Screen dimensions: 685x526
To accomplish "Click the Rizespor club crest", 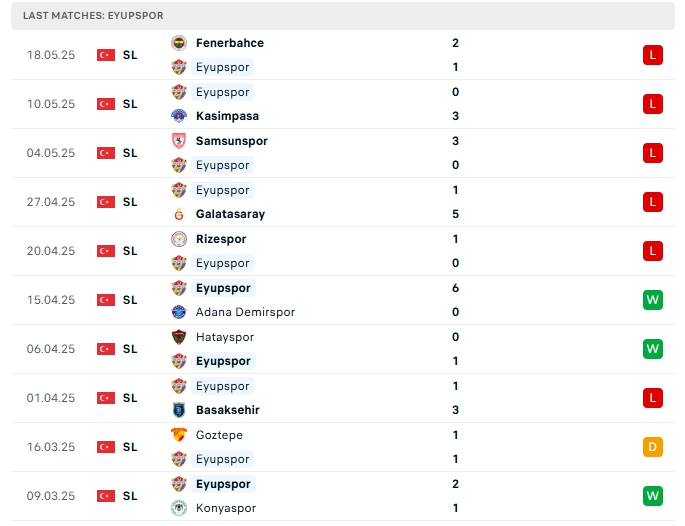I will (x=179, y=239).
